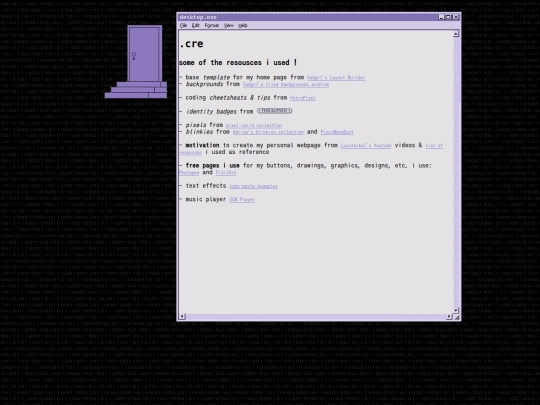Open the pixel carrd collection link
Screen dimensions: 540x405
pyautogui.click(x=254, y=125)
